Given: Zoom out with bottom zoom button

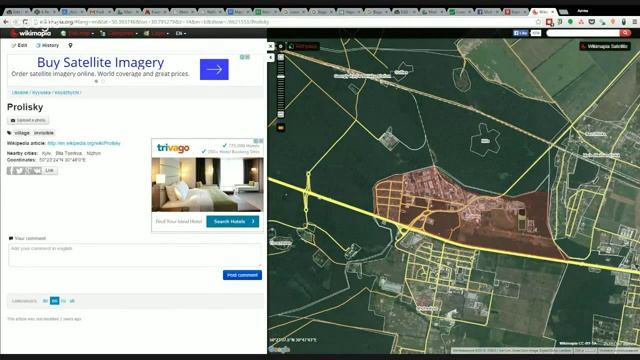Looking at the screenshot, I should click(281, 115).
